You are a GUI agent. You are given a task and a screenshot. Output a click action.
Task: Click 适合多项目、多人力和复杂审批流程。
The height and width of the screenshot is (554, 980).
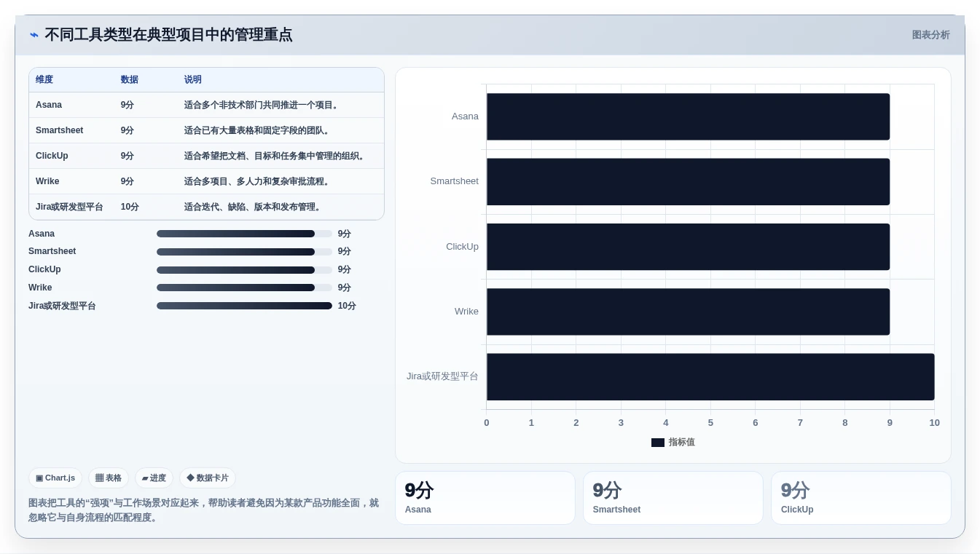click(x=258, y=181)
